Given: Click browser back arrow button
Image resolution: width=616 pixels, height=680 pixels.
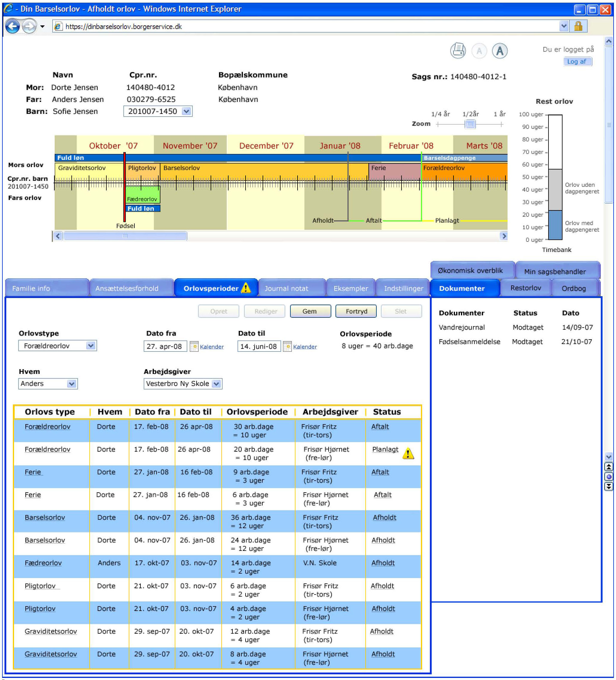Looking at the screenshot, I should point(13,26).
